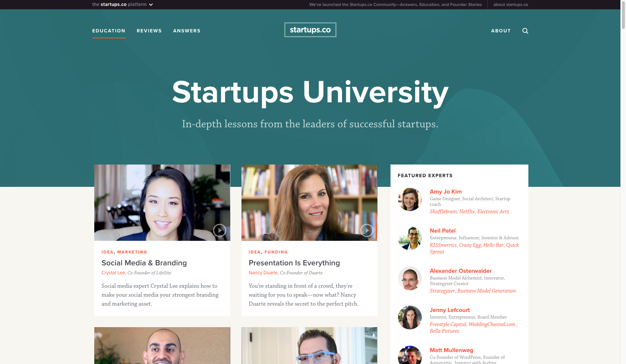The height and width of the screenshot is (364, 626).
Task: Open Alexander Osterwalder's avatar photo
Action: point(410,278)
